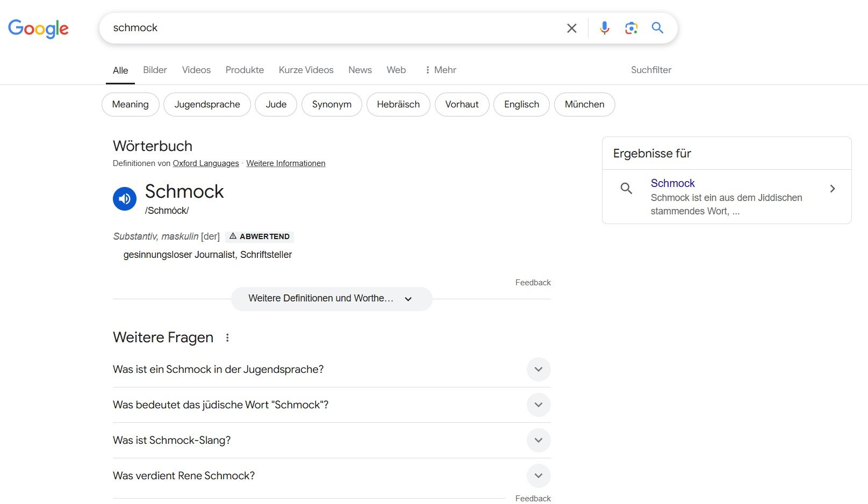
Task: Switch to the Bilder tab
Action: tap(155, 70)
